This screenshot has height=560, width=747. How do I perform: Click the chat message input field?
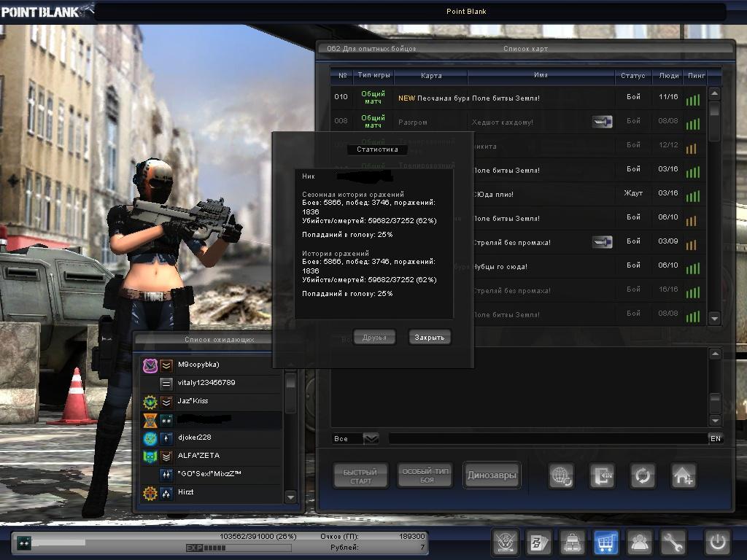click(x=547, y=438)
